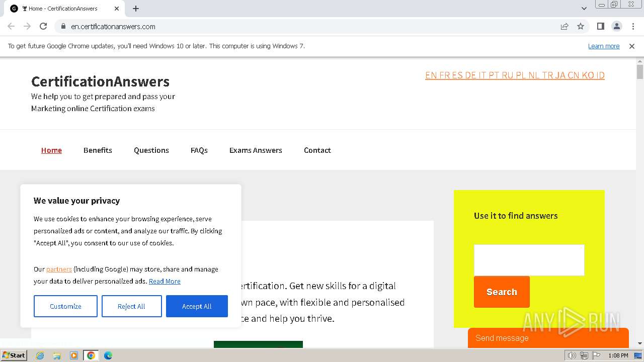View site info via the padlock icon
Viewport: 644px width, 362px height.
pyautogui.click(x=63, y=26)
